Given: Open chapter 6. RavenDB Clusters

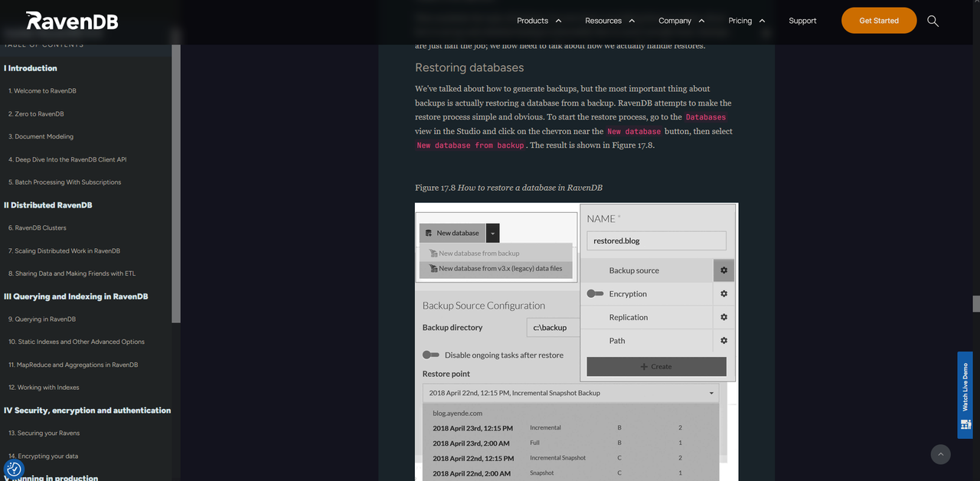Looking at the screenshot, I should 38,227.
